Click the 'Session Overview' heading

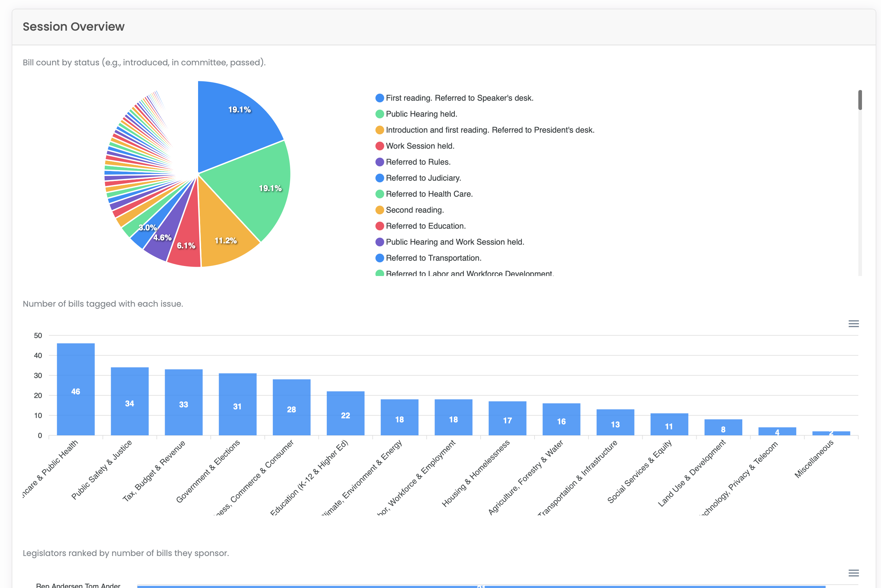click(73, 27)
